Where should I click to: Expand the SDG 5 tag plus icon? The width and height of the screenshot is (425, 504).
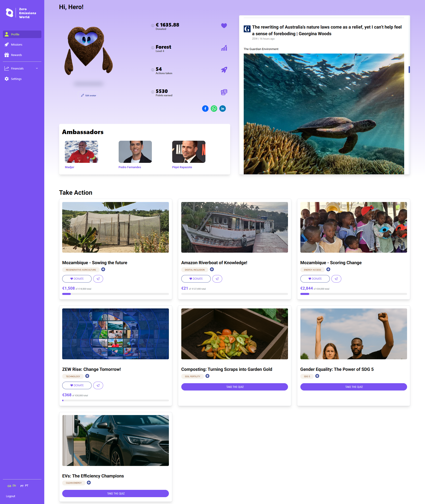[x=317, y=376]
